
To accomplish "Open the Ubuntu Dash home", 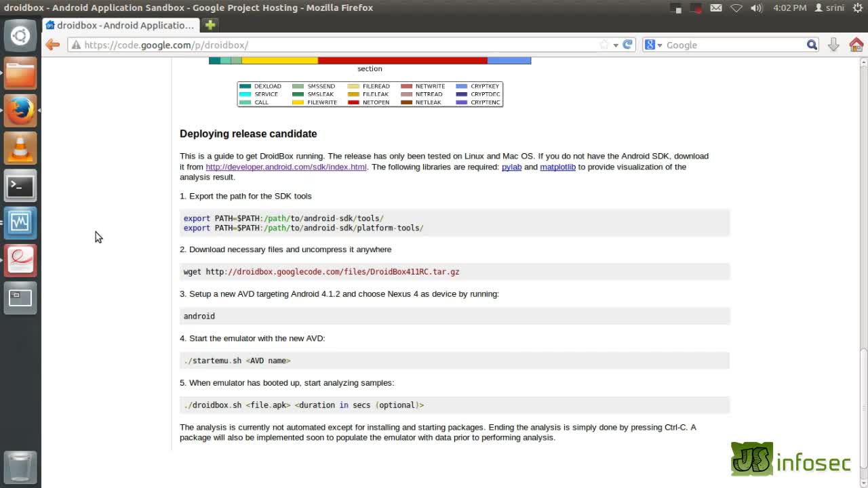I will tap(20, 36).
